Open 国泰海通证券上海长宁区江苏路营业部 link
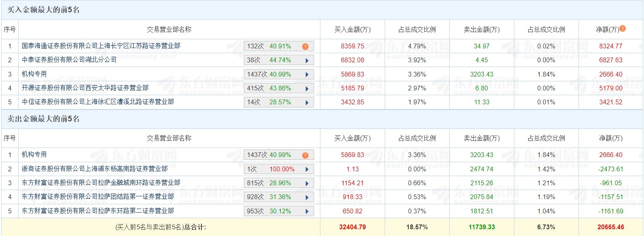Viewport: 644px width, 236px height. click(101, 46)
